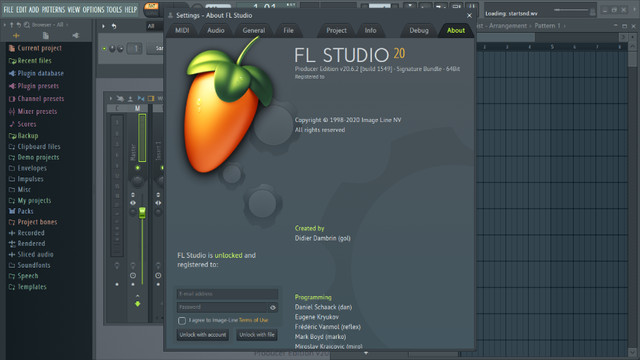Expand the Browser options arrow menu
Screen dimensions: 640x360
(5, 25)
